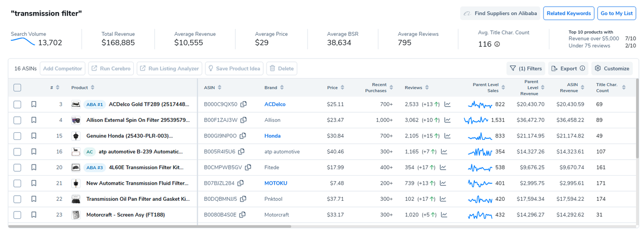Click the Run Cerebro button
This screenshot has width=644, height=235.
(111, 68)
